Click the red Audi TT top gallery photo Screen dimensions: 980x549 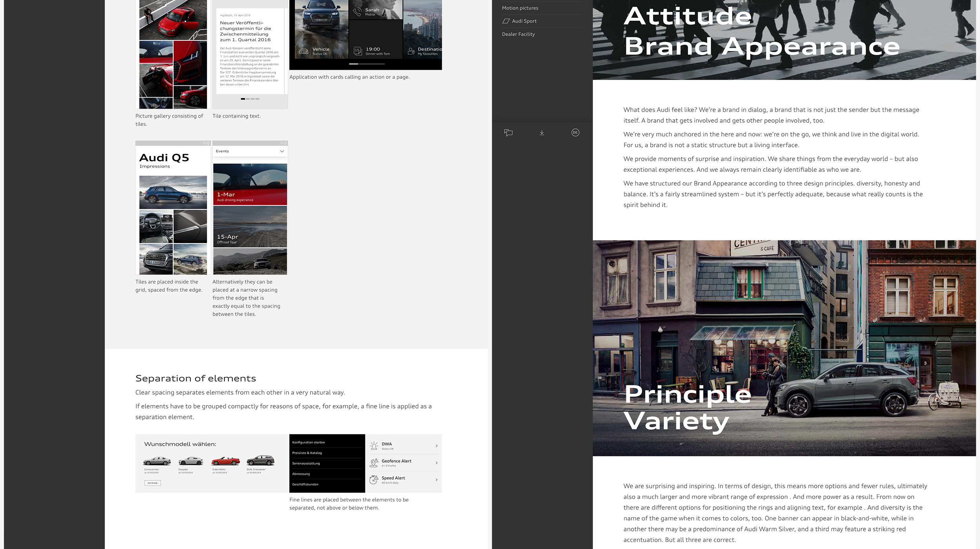click(173, 20)
